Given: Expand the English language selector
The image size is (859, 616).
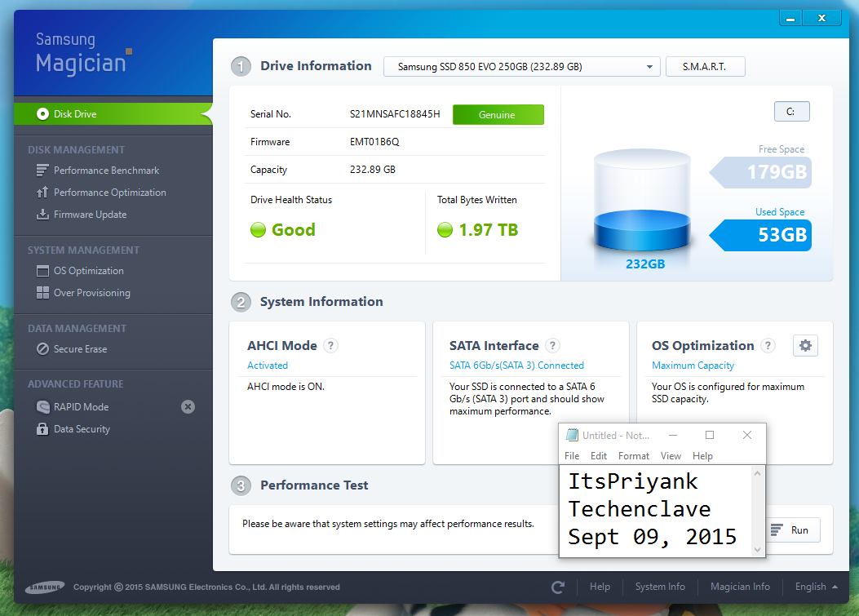Looking at the screenshot, I should pyautogui.click(x=817, y=587).
